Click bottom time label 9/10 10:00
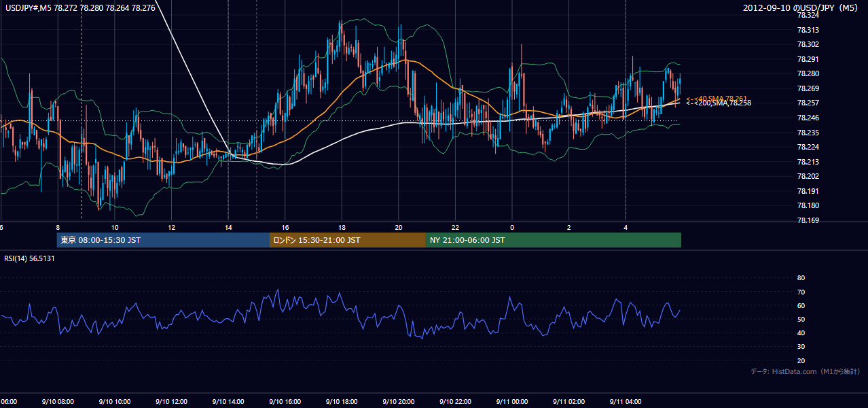The height and width of the screenshot is (408, 868). [114, 402]
